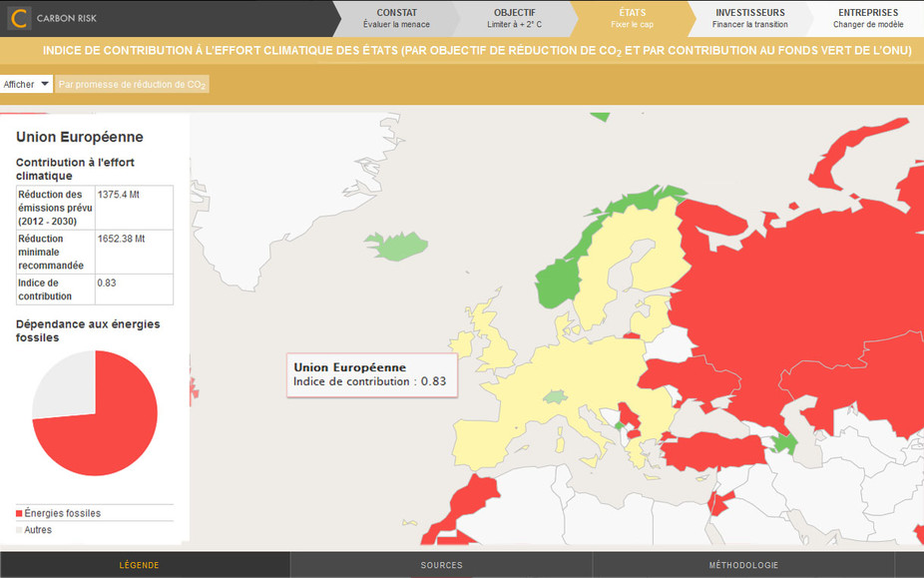
Task: Click Russia on the map
Action: [x=798, y=299]
